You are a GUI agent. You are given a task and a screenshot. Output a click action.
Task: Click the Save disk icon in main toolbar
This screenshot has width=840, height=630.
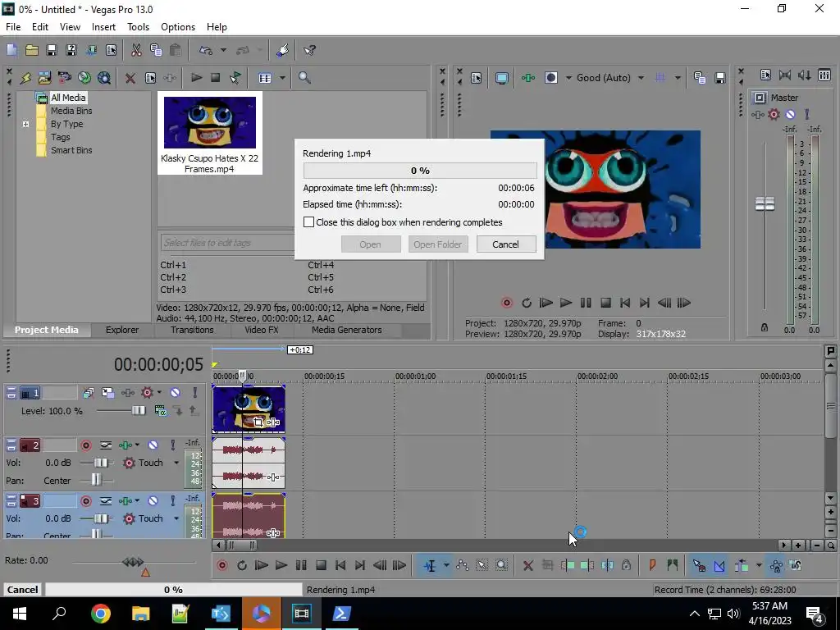coord(52,50)
